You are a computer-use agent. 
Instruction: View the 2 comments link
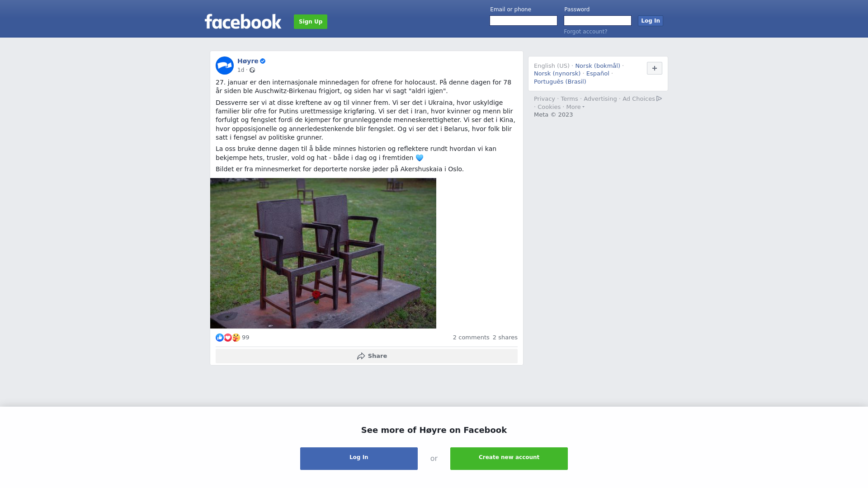click(x=471, y=338)
